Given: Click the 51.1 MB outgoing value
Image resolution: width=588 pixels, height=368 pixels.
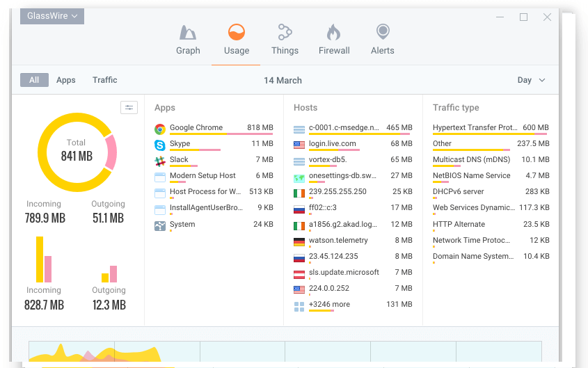Looking at the screenshot, I should coord(109,218).
